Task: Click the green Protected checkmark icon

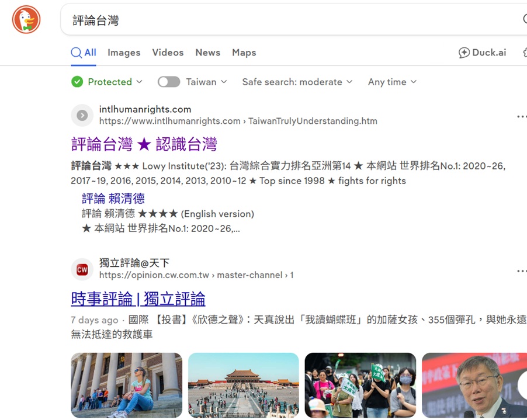Action: pyautogui.click(x=77, y=82)
